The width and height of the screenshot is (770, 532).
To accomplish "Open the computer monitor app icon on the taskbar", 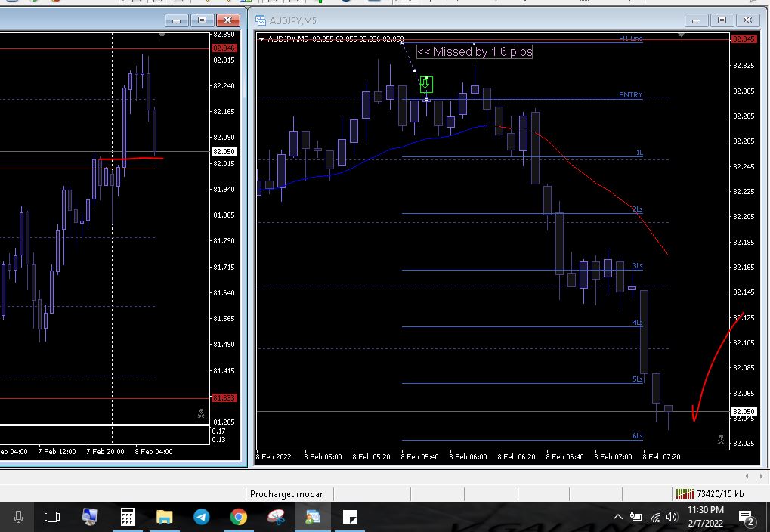I will pos(89,517).
